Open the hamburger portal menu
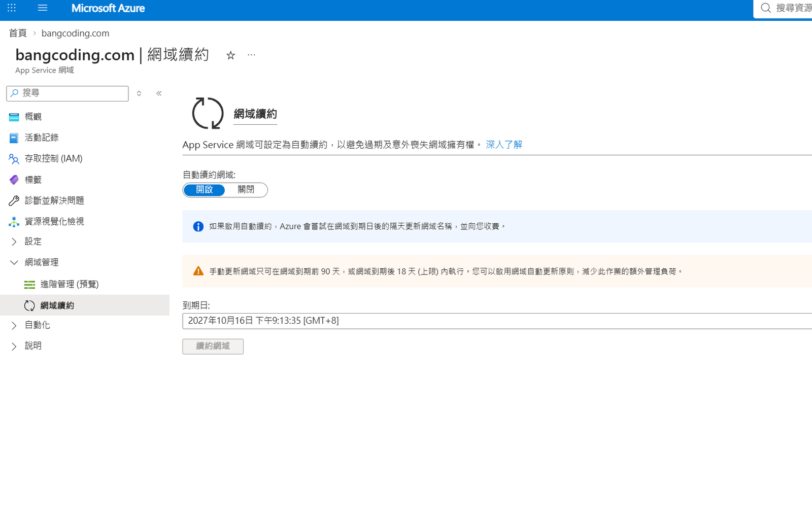The height and width of the screenshot is (515, 812). pos(43,8)
